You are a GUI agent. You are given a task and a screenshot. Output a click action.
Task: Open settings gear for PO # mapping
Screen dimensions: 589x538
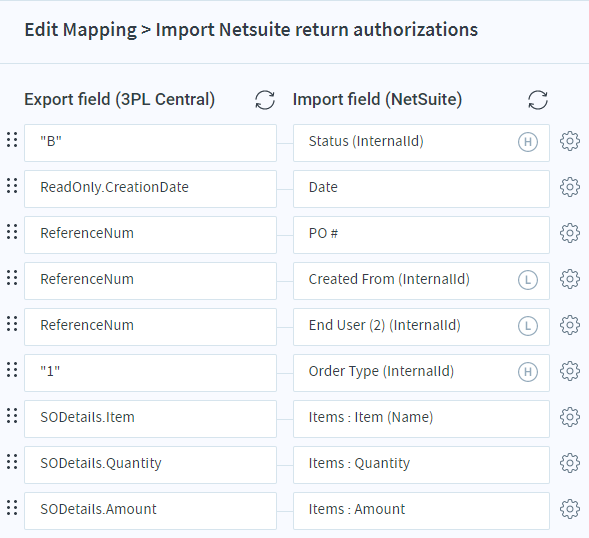(x=570, y=233)
